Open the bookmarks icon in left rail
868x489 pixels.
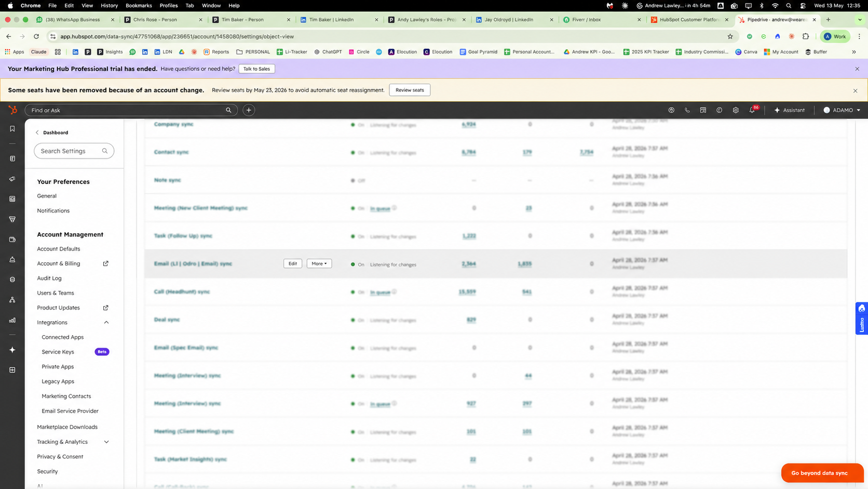click(12, 129)
